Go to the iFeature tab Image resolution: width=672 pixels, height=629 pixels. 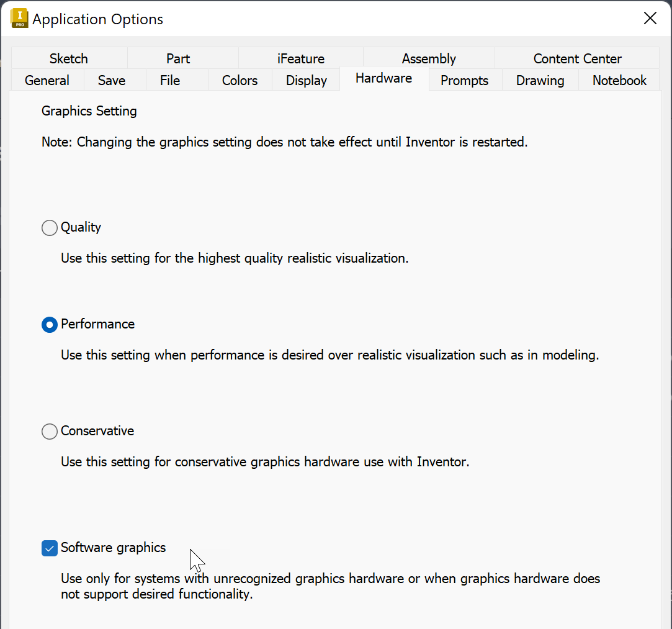click(x=301, y=58)
